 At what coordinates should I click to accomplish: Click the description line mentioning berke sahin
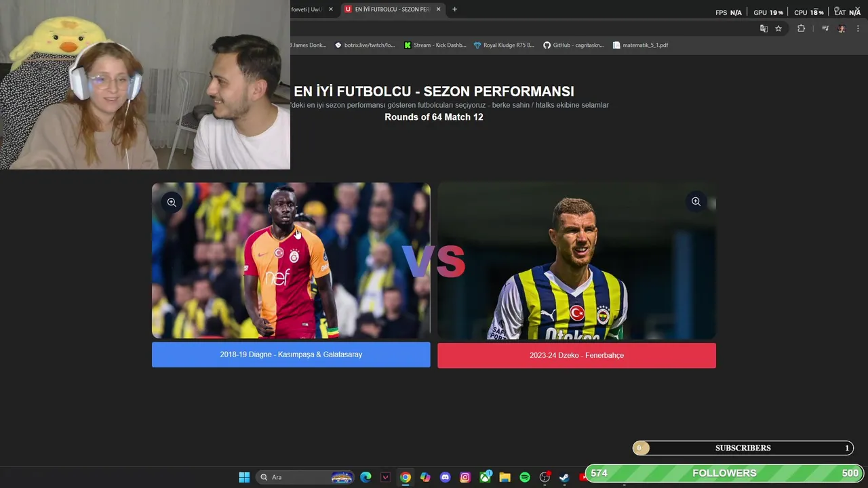(x=450, y=105)
